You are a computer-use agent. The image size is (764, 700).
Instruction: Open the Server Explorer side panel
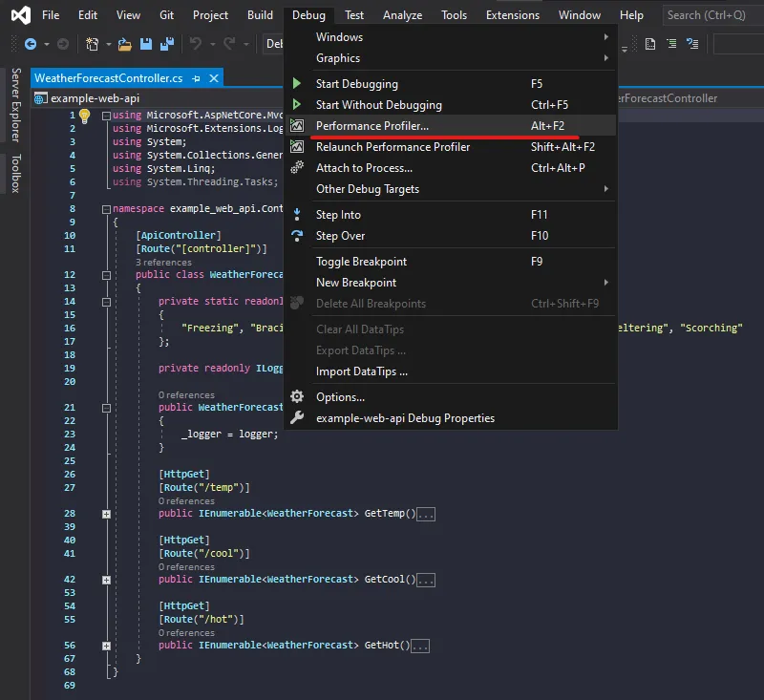pyautogui.click(x=15, y=105)
